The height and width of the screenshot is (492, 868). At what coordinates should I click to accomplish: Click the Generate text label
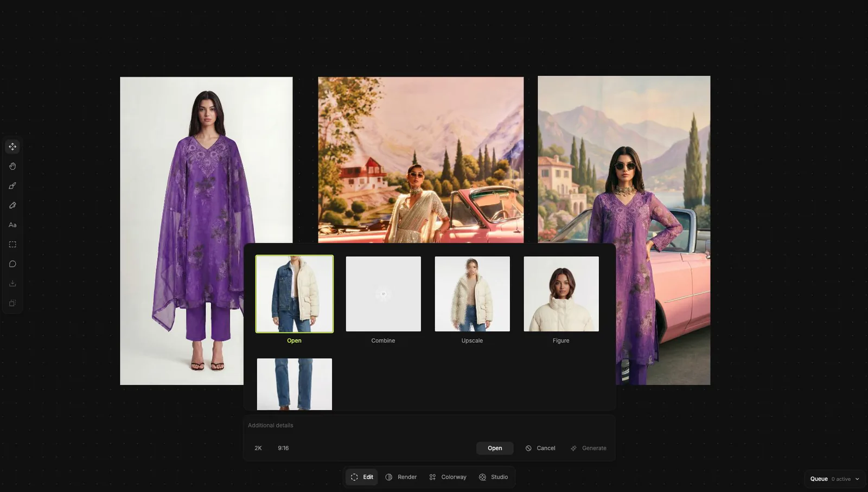click(594, 448)
